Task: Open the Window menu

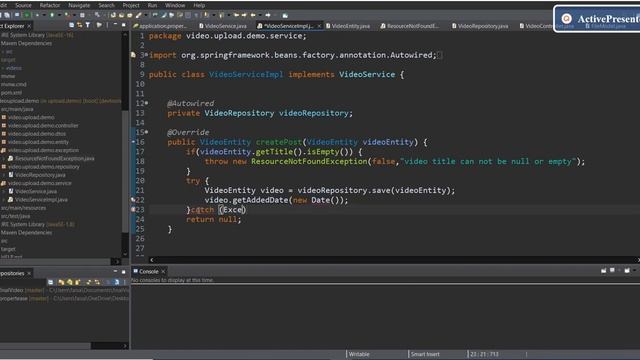Action: tap(175, 5)
